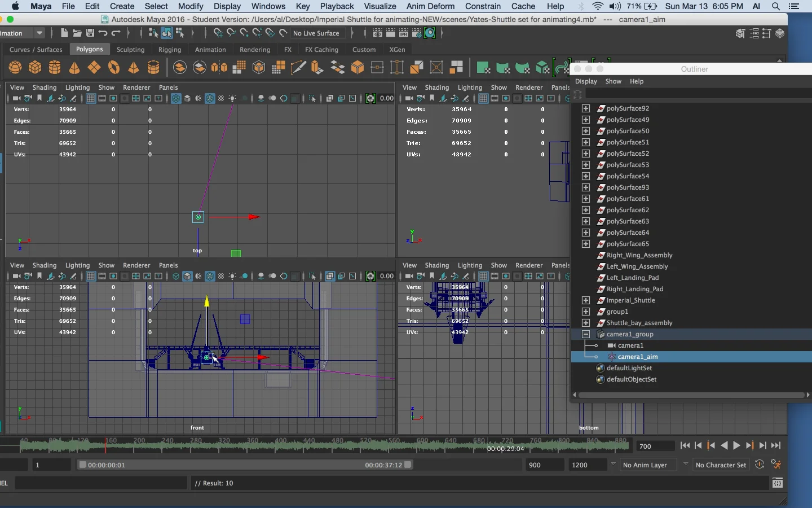Enable smooth shade all in front view panel
812x508 pixels.
click(x=187, y=276)
